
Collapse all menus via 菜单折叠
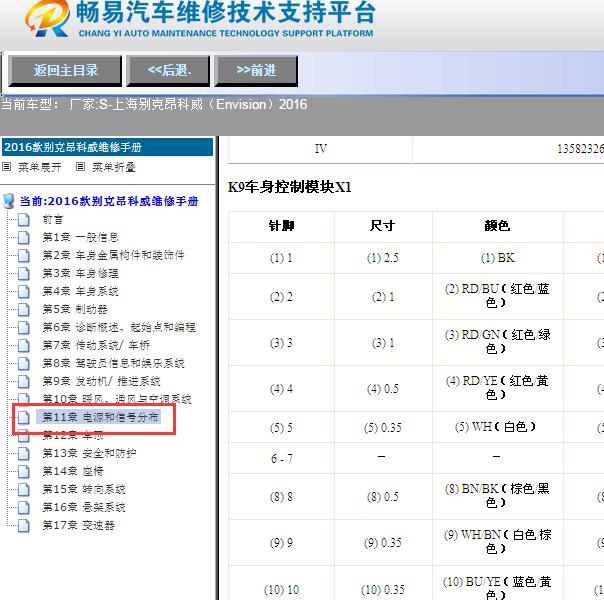coord(114,167)
